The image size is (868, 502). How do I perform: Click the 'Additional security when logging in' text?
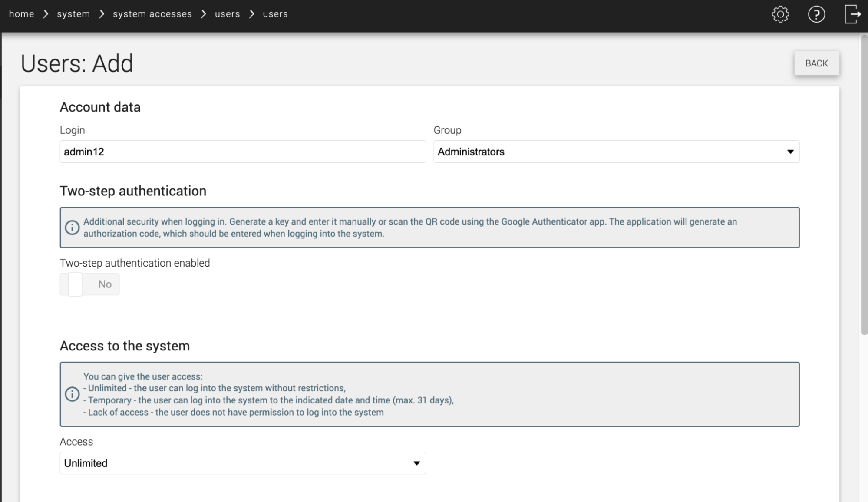pyautogui.click(x=410, y=228)
